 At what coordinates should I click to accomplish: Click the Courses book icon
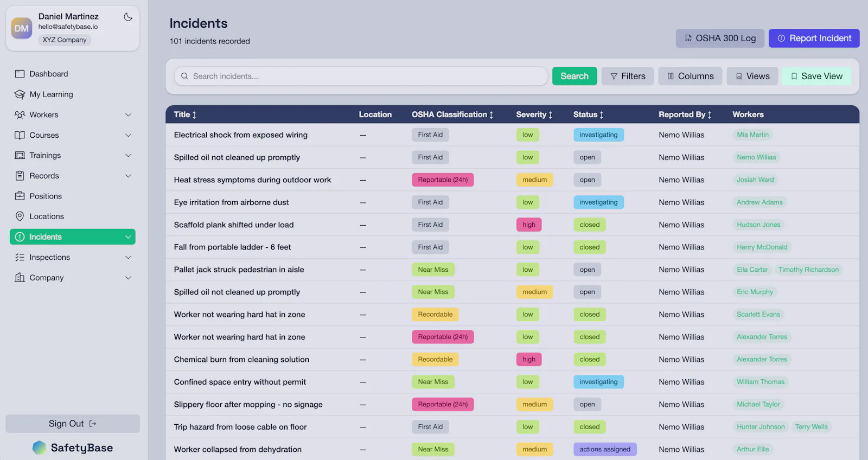pyautogui.click(x=20, y=135)
